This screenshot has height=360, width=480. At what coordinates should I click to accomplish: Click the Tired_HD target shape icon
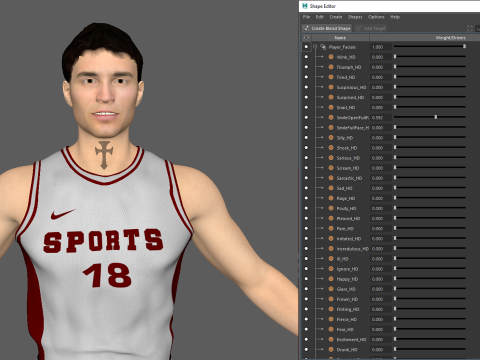[x=331, y=77]
